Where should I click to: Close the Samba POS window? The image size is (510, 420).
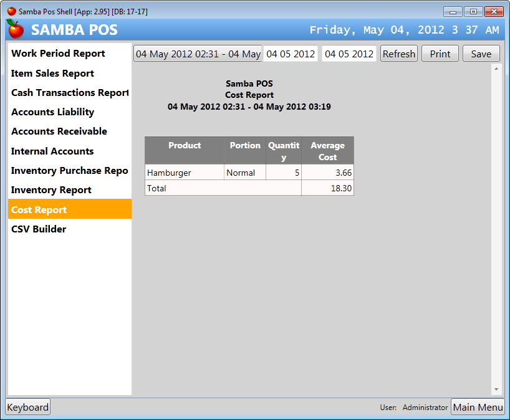pyautogui.click(x=494, y=12)
